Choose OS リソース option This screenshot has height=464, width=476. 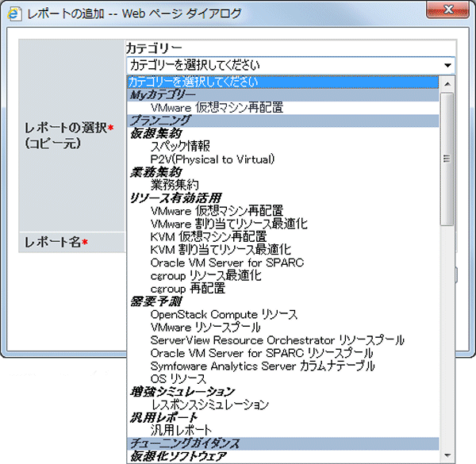(x=178, y=379)
